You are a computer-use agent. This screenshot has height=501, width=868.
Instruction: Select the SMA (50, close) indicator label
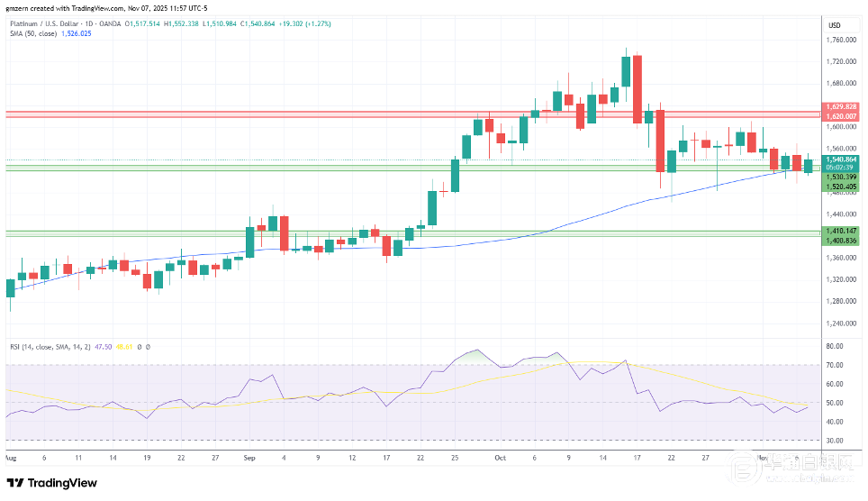[x=33, y=34]
